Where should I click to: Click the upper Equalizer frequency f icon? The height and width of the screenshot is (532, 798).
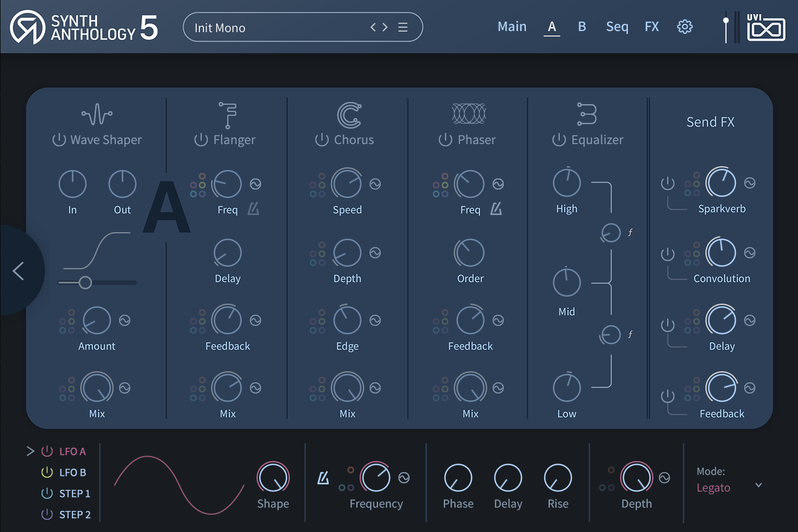point(630,233)
